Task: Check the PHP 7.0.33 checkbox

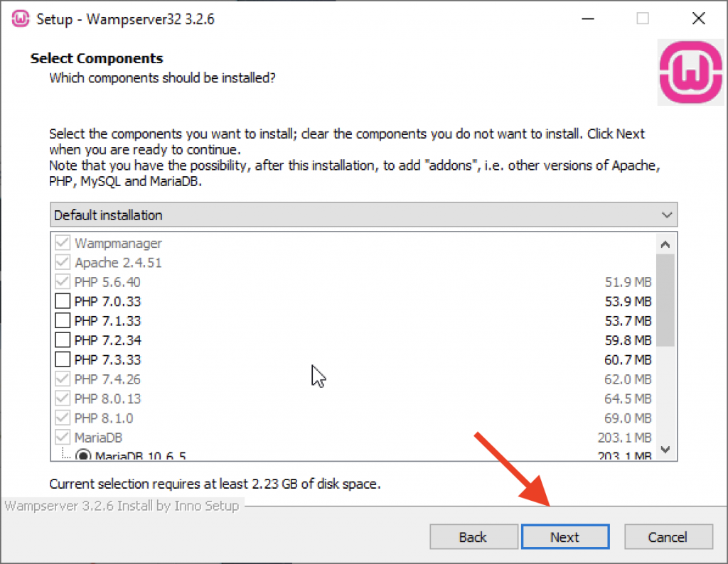Action: [63, 301]
